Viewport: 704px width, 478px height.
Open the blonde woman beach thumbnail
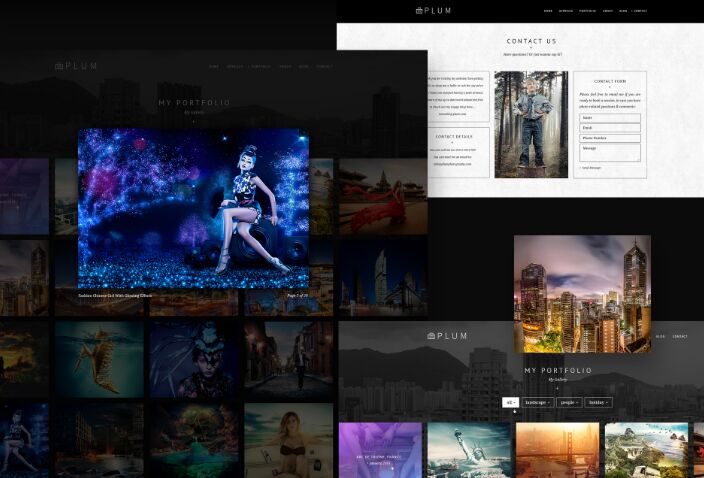tap(289, 440)
